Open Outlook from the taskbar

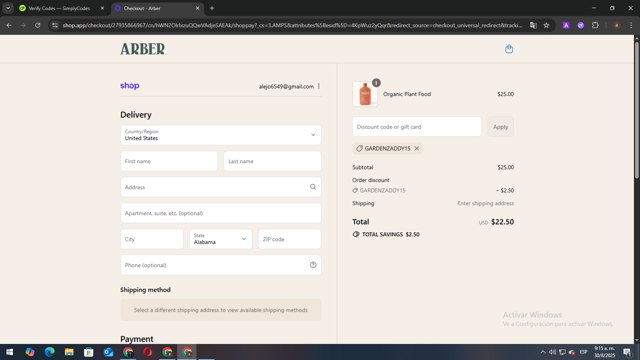click(108, 352)
